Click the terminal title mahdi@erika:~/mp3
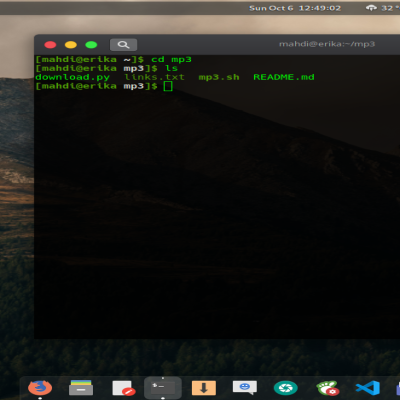 point(327,44)
